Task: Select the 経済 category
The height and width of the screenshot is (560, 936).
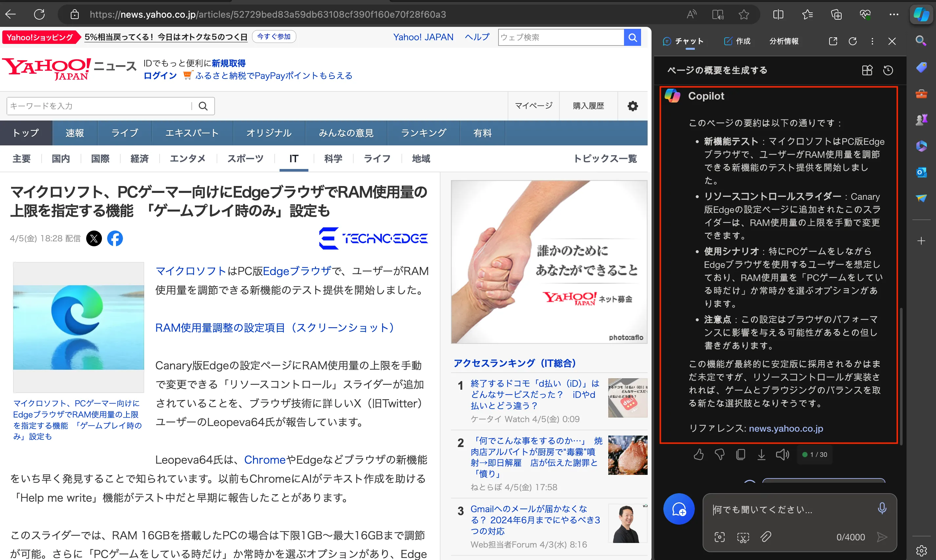Action: click(x=139, y=159)
